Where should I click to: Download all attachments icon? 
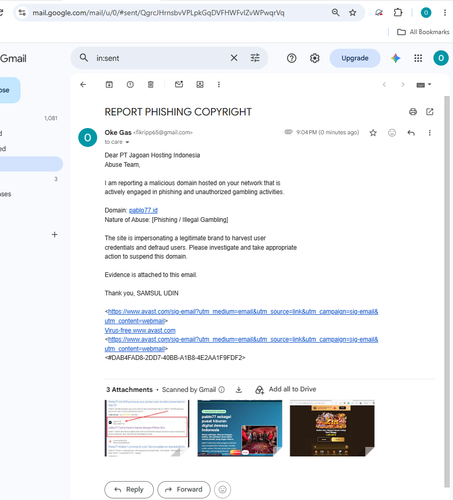coord(239,390)
